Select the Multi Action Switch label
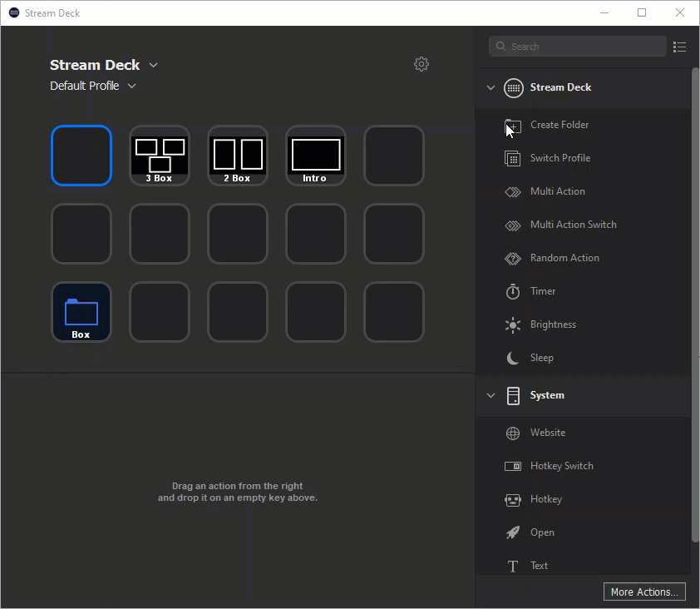Image resolution: width=700 pixels, height=609 pixels. click(573, 225)
